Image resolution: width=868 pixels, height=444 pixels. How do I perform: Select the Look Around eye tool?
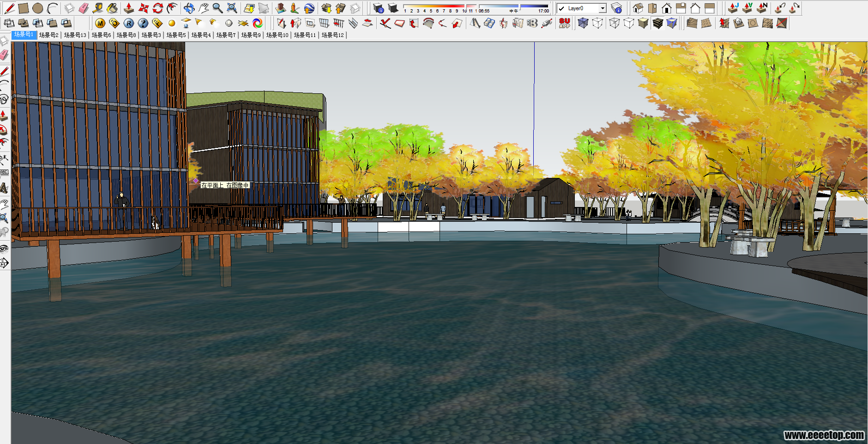coord(4,248)
